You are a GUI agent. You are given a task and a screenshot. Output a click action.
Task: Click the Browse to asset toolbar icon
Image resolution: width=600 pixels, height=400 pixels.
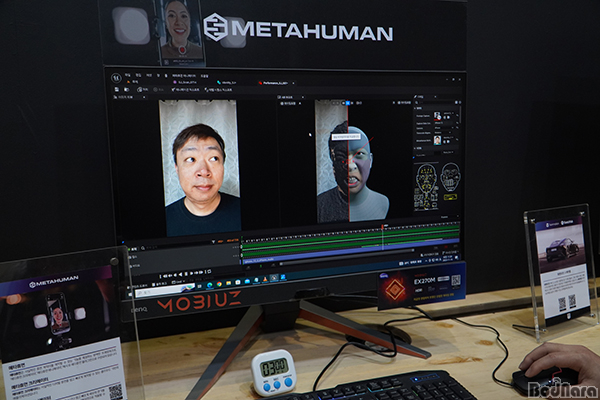coord(126,90)
